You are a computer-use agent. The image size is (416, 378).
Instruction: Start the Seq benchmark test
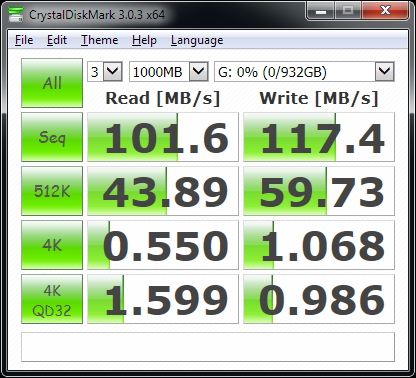(52, 137)
